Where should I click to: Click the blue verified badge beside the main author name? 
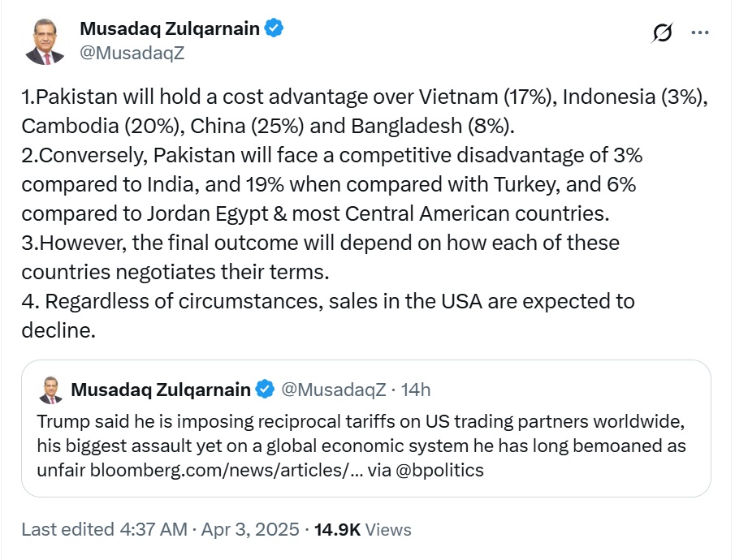coord(275,28)
